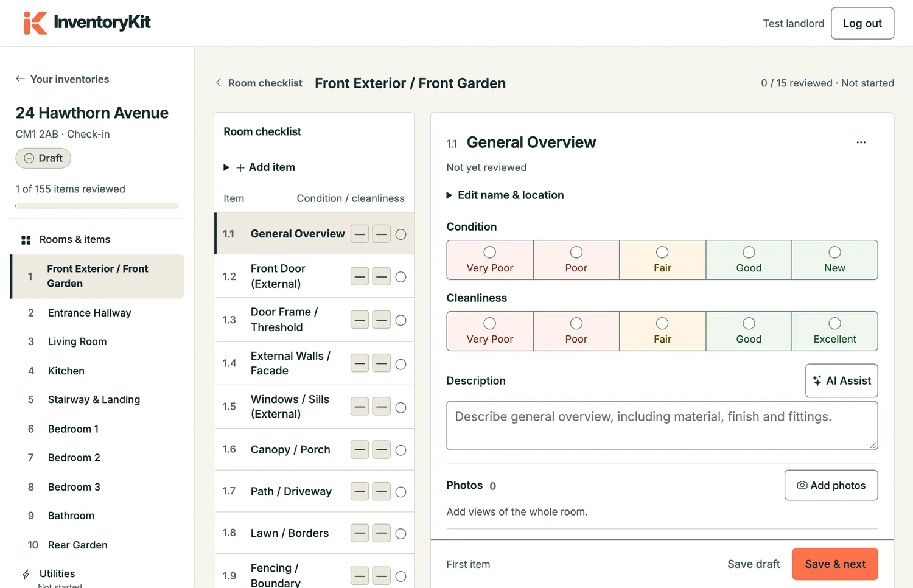Image resolution: width=913 pixels, height=588 pixels.
Task: Click the second dash box on the Canopy / Porch row
Action: pyautogui.click(x=381, y=450)
